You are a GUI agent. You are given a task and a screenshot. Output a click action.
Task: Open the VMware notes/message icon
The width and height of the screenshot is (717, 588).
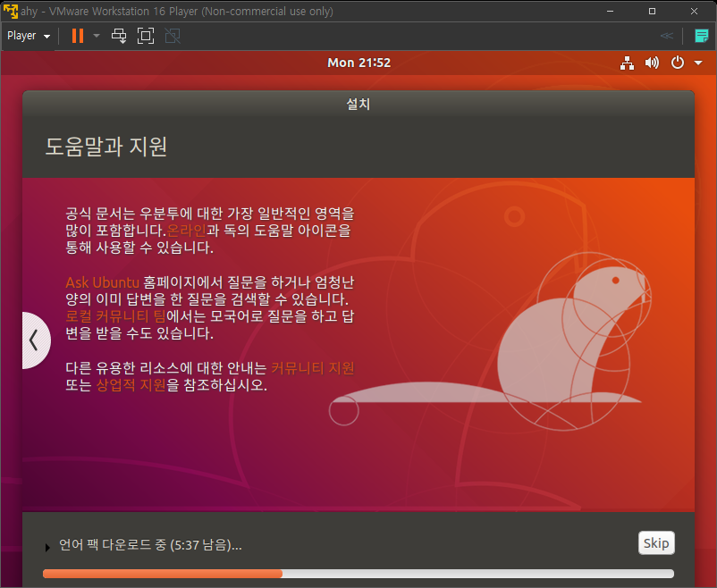click(702, 36)
